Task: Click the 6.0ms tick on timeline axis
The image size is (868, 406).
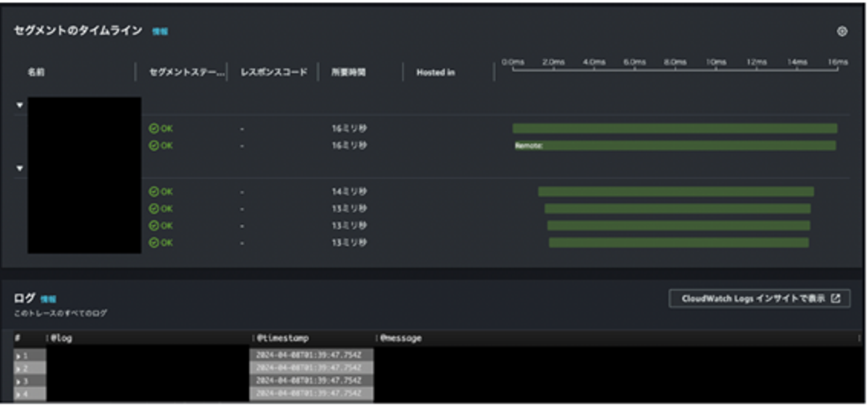Action: click(x=635, y=62)
